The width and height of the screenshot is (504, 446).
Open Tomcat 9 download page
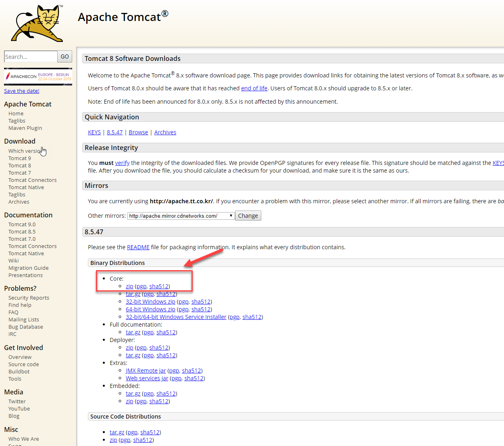coord(20,158)
